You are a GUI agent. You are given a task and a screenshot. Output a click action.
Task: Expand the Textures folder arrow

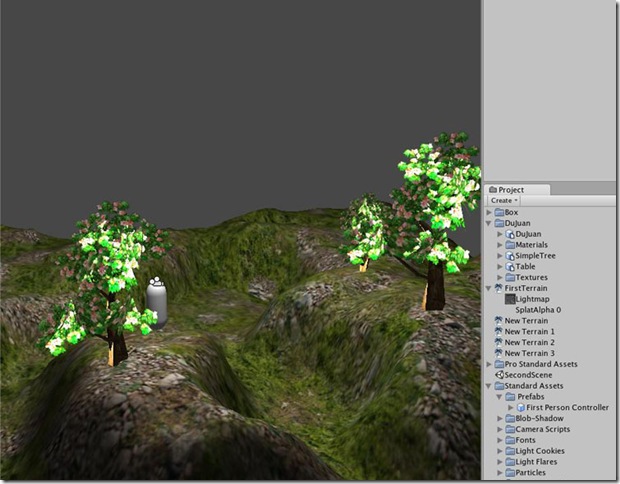tap(500, 277)
